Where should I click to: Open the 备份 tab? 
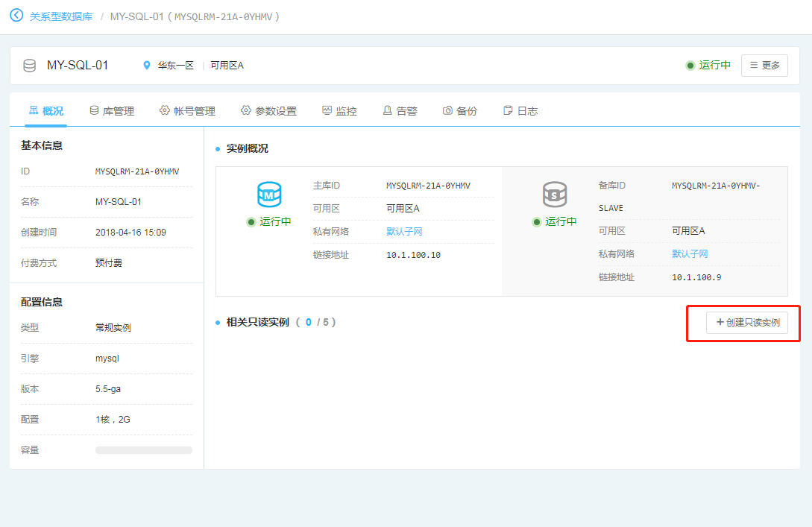click(460, 111)
